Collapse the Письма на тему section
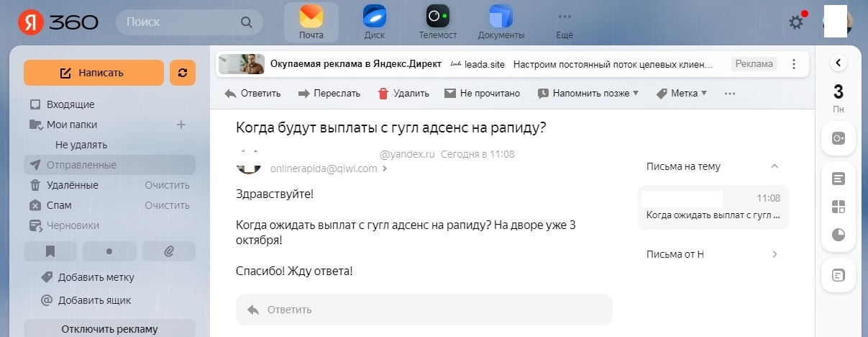 [775, 166]
